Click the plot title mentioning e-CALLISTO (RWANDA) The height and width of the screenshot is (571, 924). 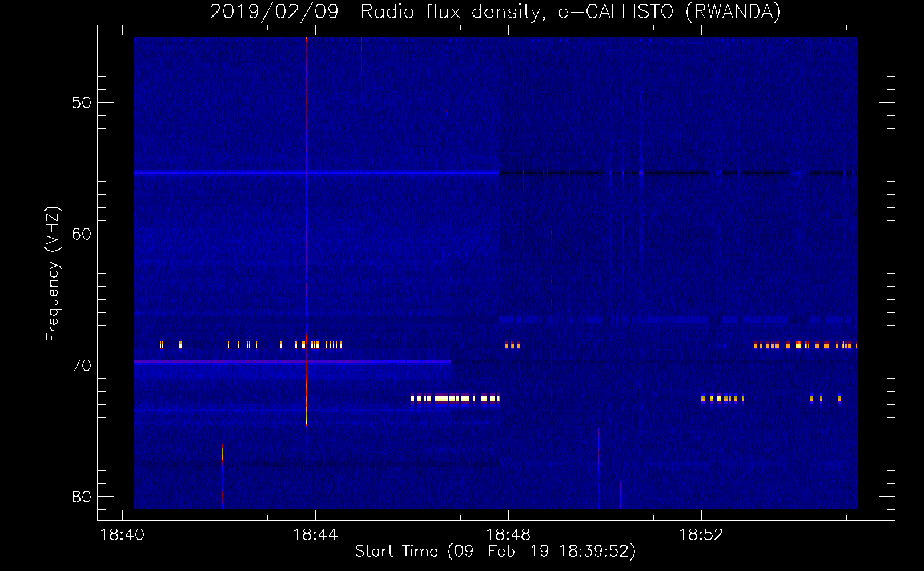(495, 11)
